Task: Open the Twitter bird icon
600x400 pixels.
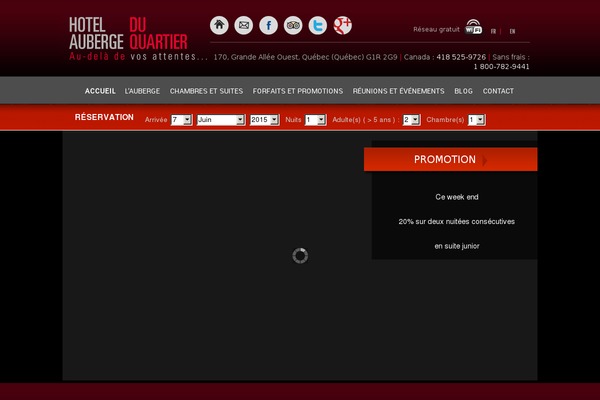Action: (x=318, y=26)
